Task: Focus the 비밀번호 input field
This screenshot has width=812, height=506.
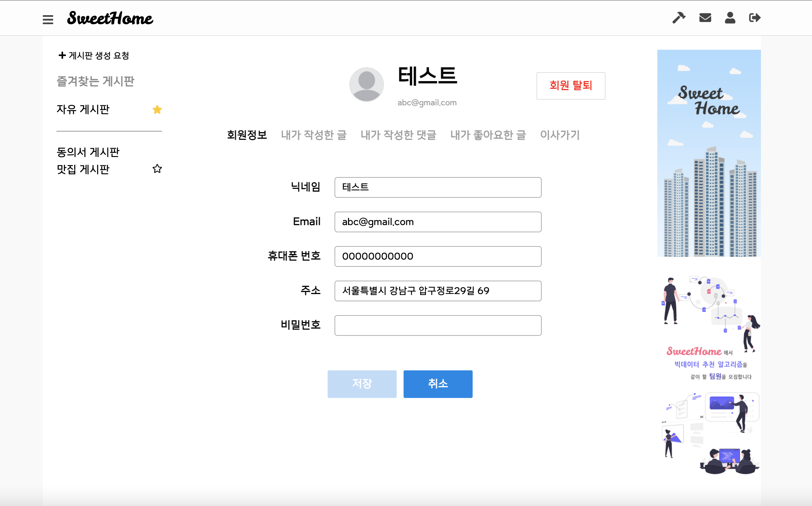Action: pyautogui.click(x=438, y=325)
